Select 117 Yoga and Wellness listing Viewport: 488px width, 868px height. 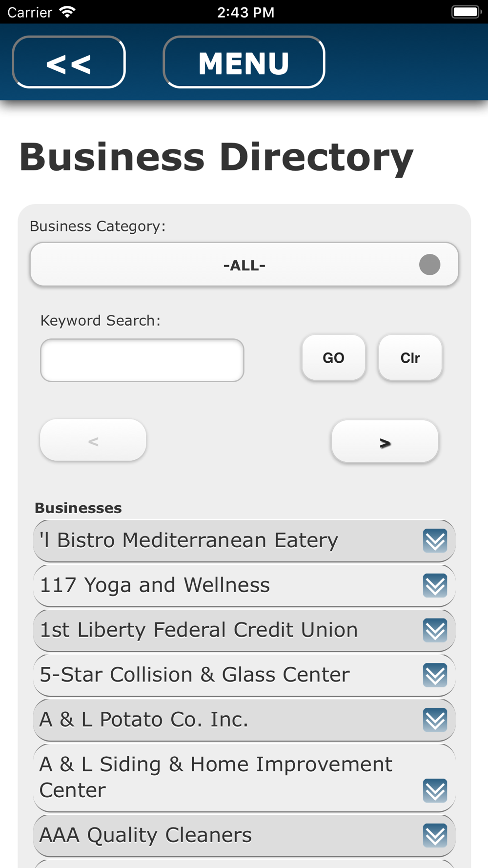[244, 586]
